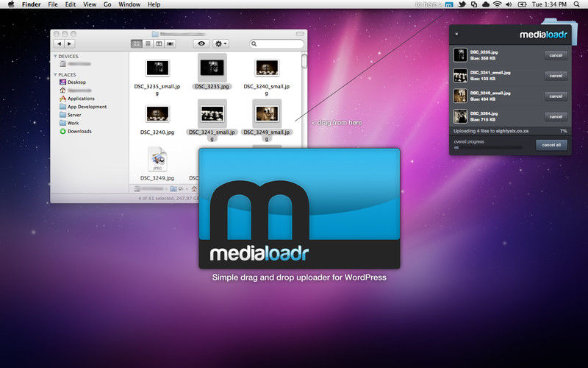This screenshot has width=588, height=368.
Task: Select Work folder in sidebar
Action: (69, 123)
